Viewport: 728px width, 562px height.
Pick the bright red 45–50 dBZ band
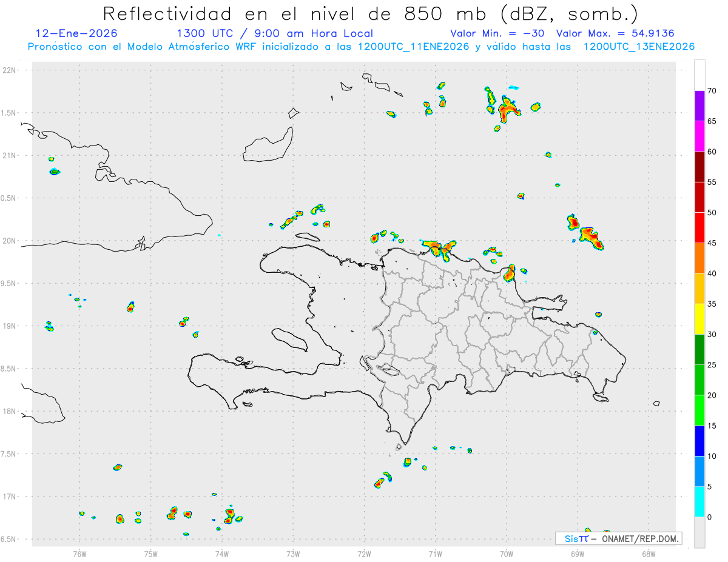pyautogui.click(x=699, y=227)
